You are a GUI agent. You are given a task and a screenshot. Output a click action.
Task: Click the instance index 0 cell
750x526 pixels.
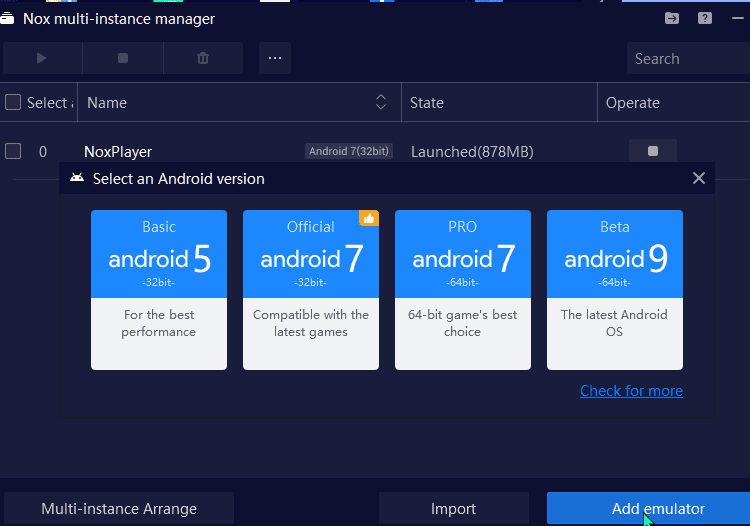pos(43,152)
